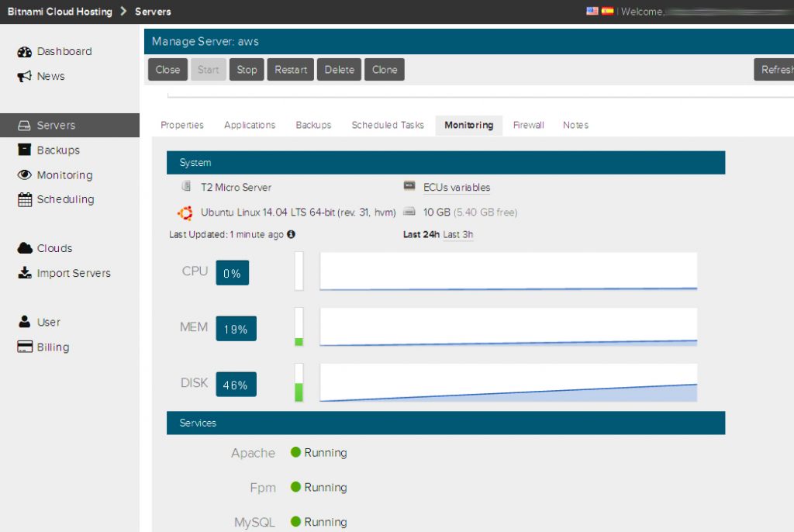Click the server icon beside T2 Micro Server
This screenshot has height=532, width=794.
186,186
